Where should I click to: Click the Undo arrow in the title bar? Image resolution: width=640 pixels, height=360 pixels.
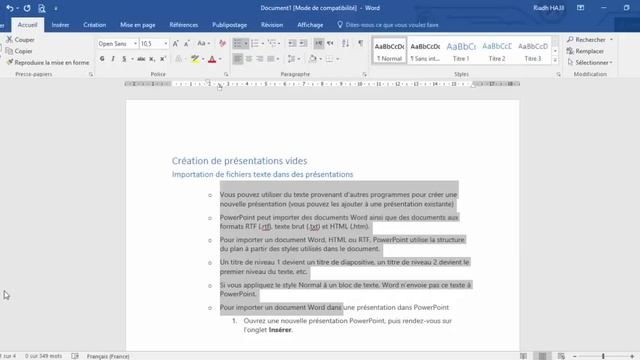(x=9, y=8)
